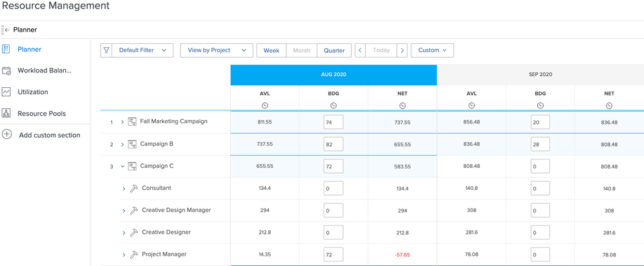Switch to Week view
The image size is (644, 266).
pyautogui.click(x=271, y=50)
